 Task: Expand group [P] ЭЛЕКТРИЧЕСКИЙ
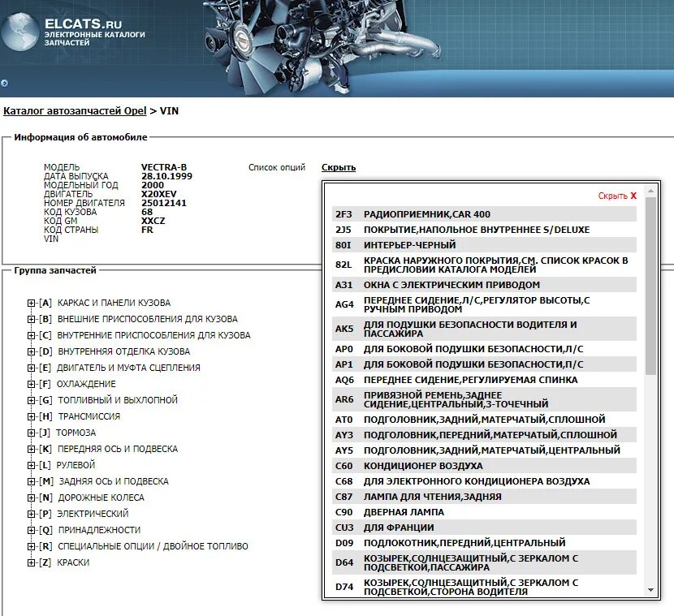tap(31, 514)
